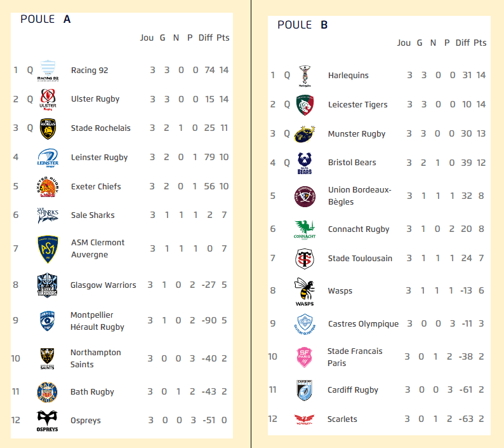Viewport: 504px width, 448px height.
Task: Open the Harlequins team logo
Action: click(305, 76)
